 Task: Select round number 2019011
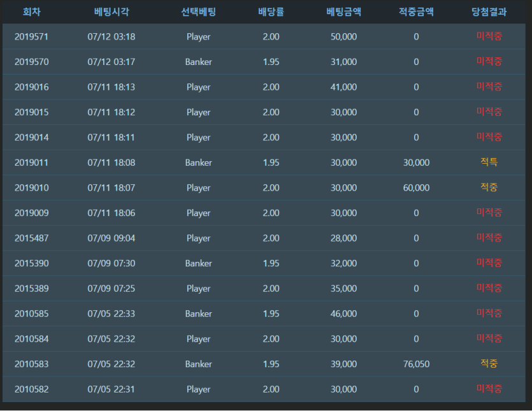pos(32,162)
